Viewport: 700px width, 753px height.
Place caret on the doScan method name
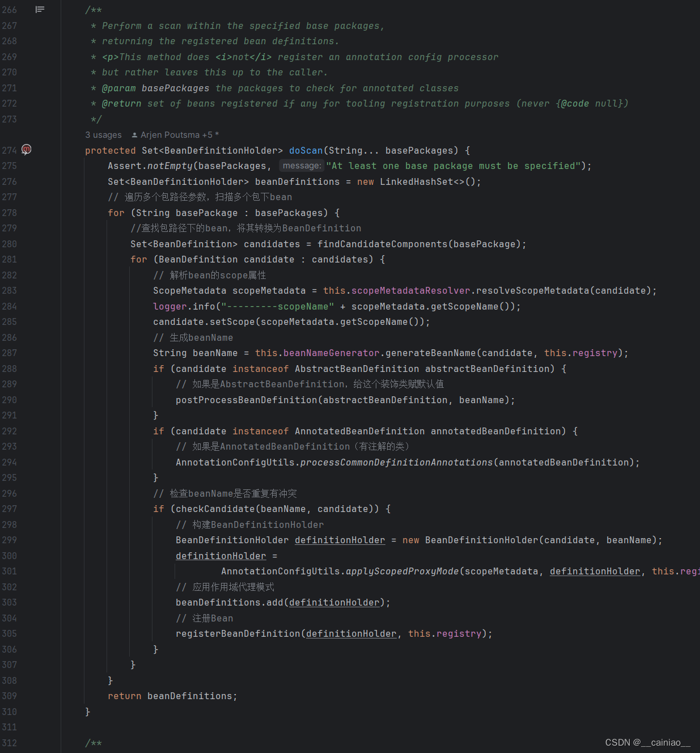[x=306, y=150]
